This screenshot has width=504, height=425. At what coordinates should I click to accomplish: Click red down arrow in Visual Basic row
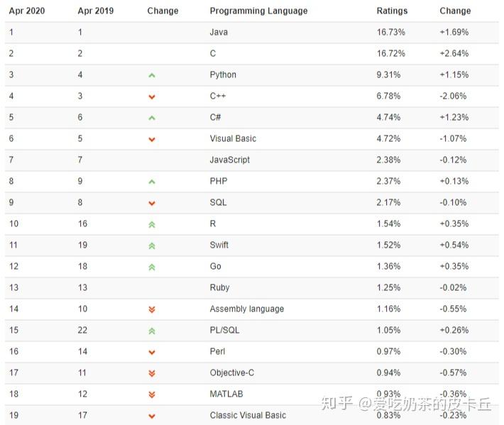click(x=152, y=139)
